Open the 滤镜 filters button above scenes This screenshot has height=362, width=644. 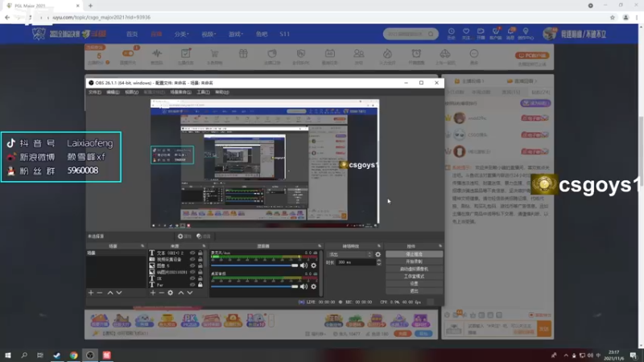(204, 237)
